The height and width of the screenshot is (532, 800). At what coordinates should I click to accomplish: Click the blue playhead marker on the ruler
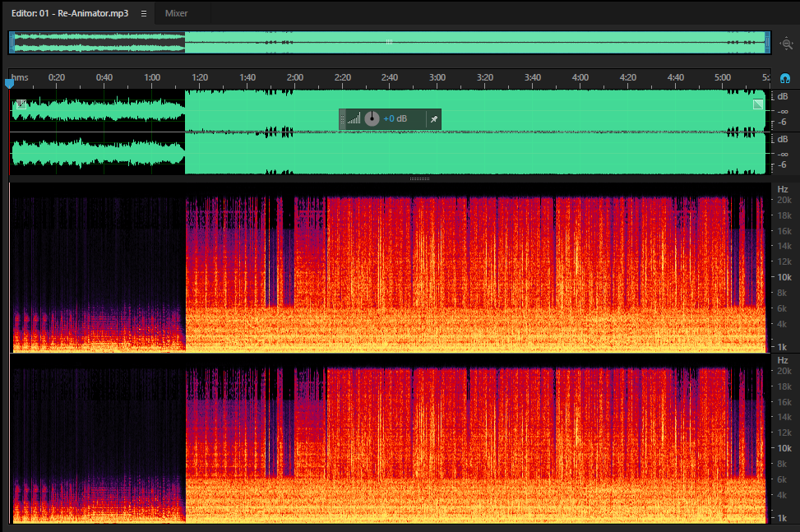[x=9, y=83]
